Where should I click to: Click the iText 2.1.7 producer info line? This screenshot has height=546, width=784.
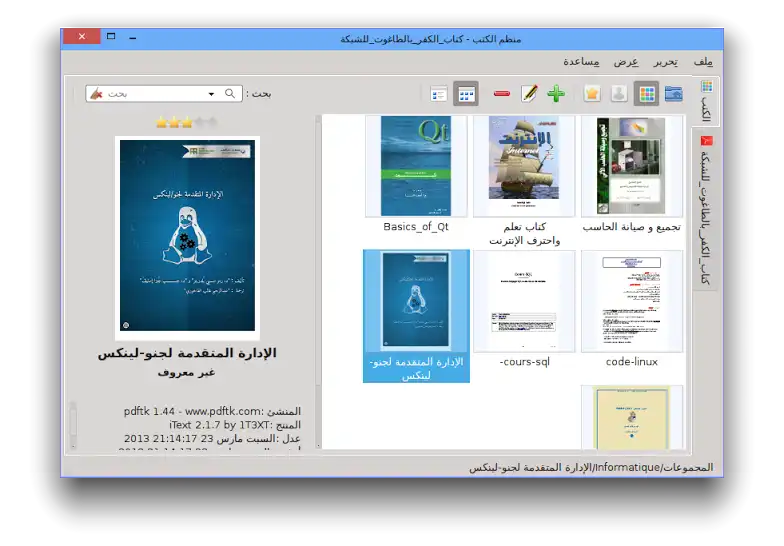coord(235,425)
